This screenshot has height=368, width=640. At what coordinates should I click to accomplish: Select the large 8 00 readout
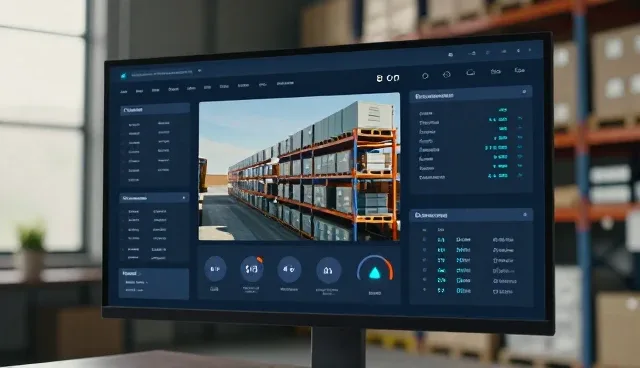pos(388,78)
